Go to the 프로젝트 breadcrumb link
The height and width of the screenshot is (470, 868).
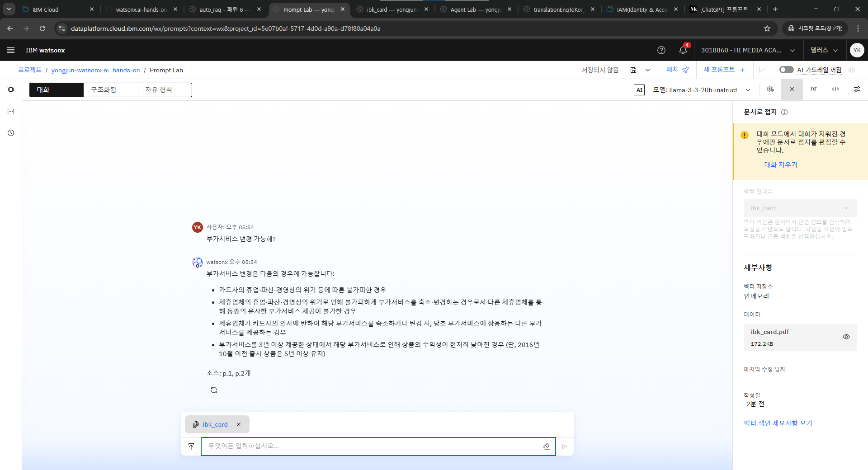[30, 70]
